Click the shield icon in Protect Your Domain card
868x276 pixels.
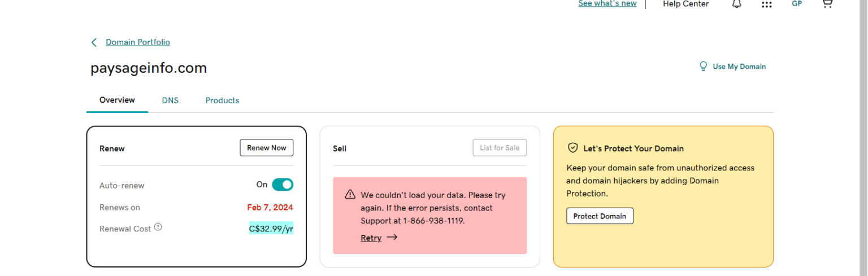pyautogui.click(x=573, y=148)
